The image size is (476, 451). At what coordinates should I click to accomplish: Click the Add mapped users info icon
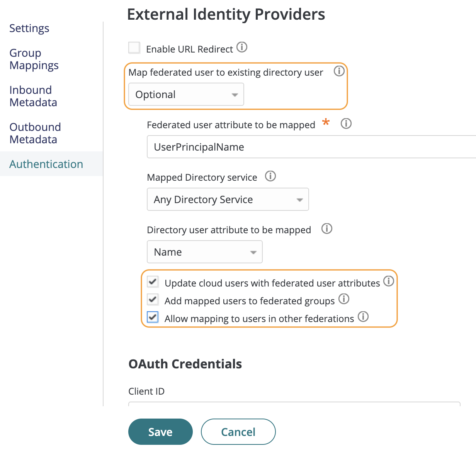(344, 299)
